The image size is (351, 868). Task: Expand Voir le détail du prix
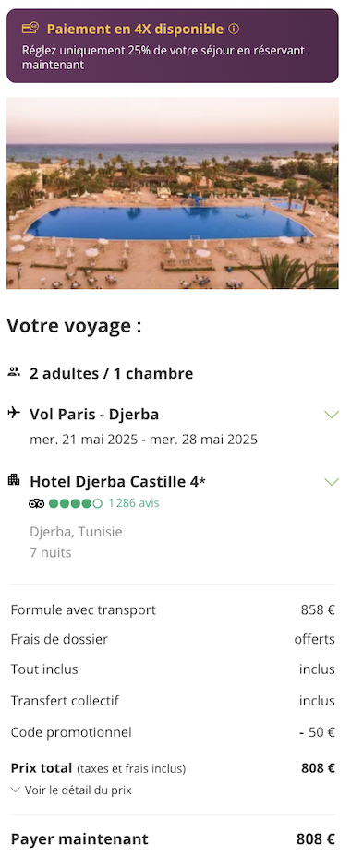[x=71, y=790]
